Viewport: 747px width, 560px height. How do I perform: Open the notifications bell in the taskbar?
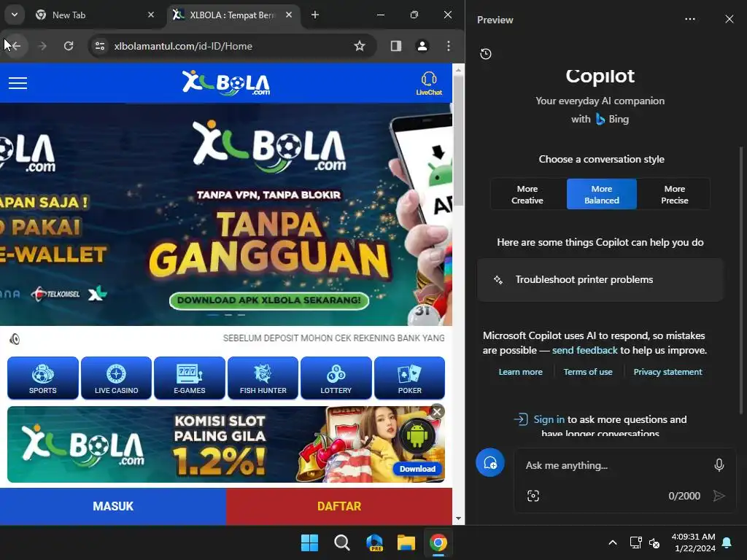point(727,542)
